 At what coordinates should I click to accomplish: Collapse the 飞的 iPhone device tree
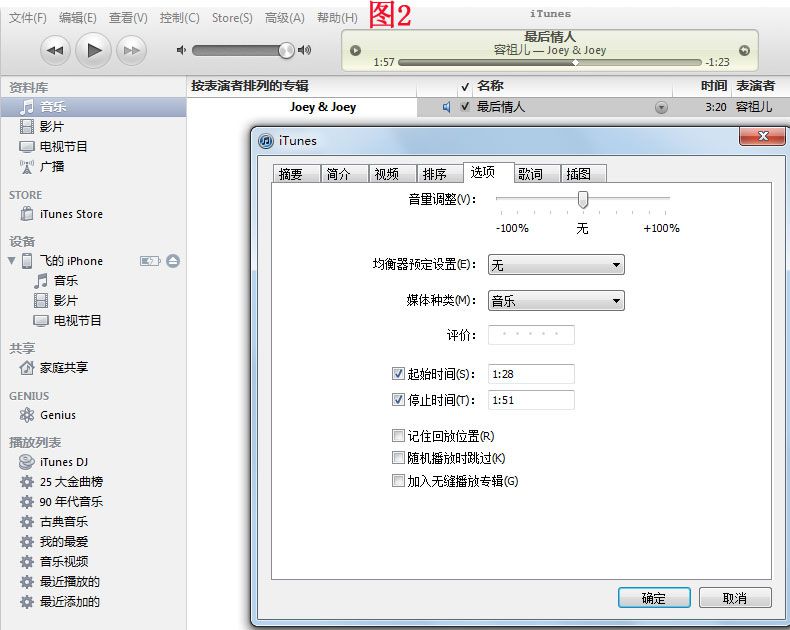12,261
